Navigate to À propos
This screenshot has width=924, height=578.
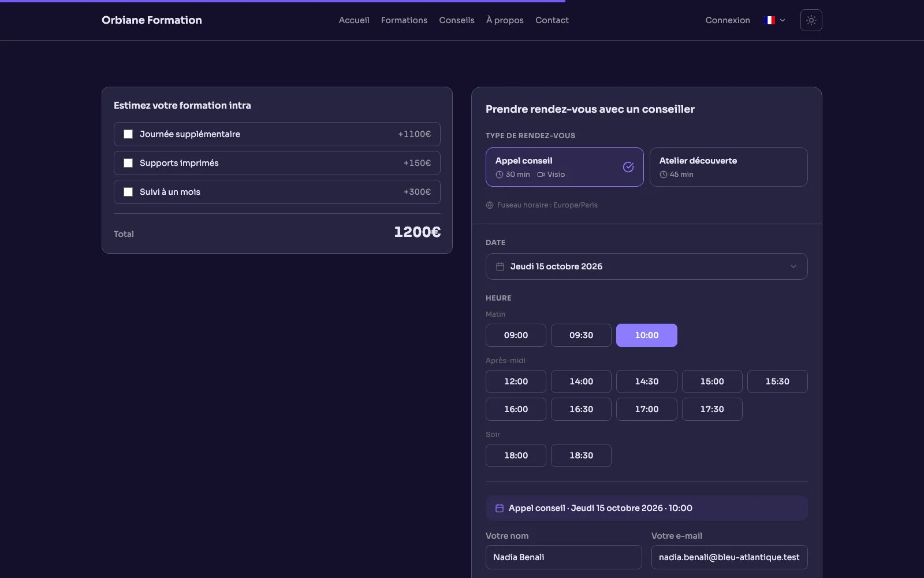point(505,20)
